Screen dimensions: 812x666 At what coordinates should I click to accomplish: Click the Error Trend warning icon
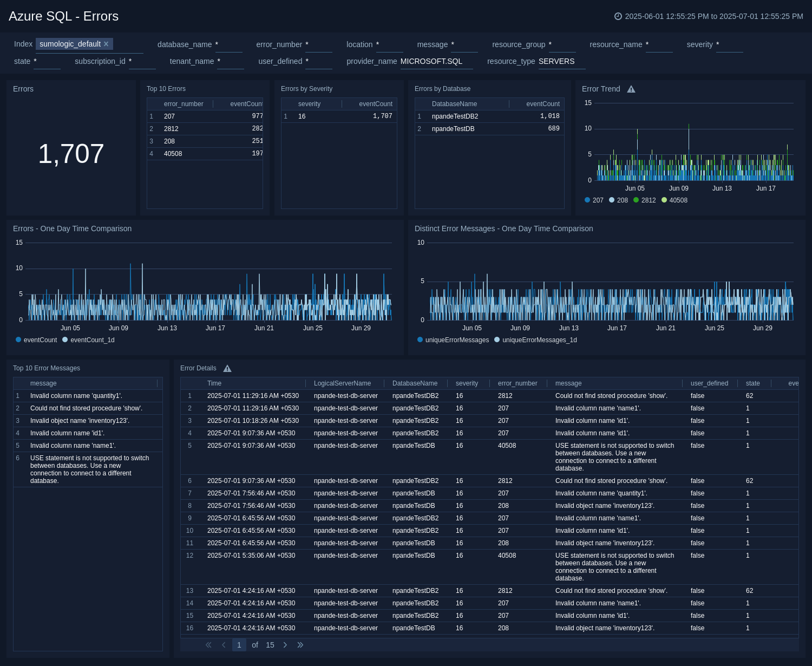[x=631, y=89]
